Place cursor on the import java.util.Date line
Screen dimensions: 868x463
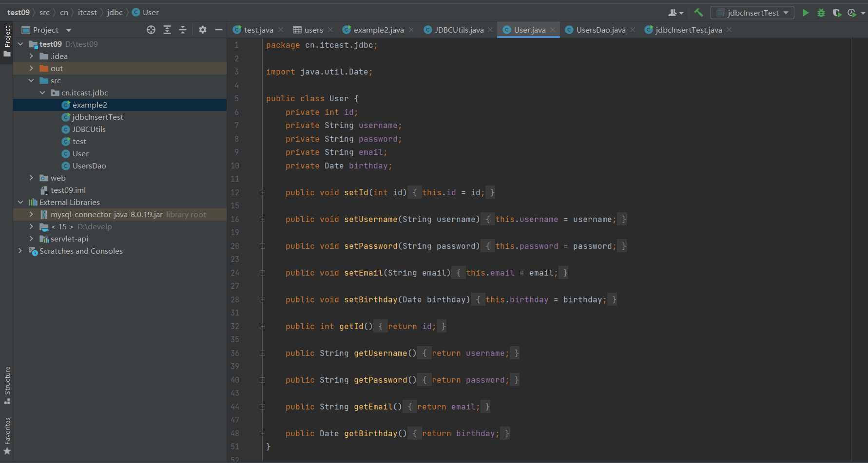[x=319, y=72]
